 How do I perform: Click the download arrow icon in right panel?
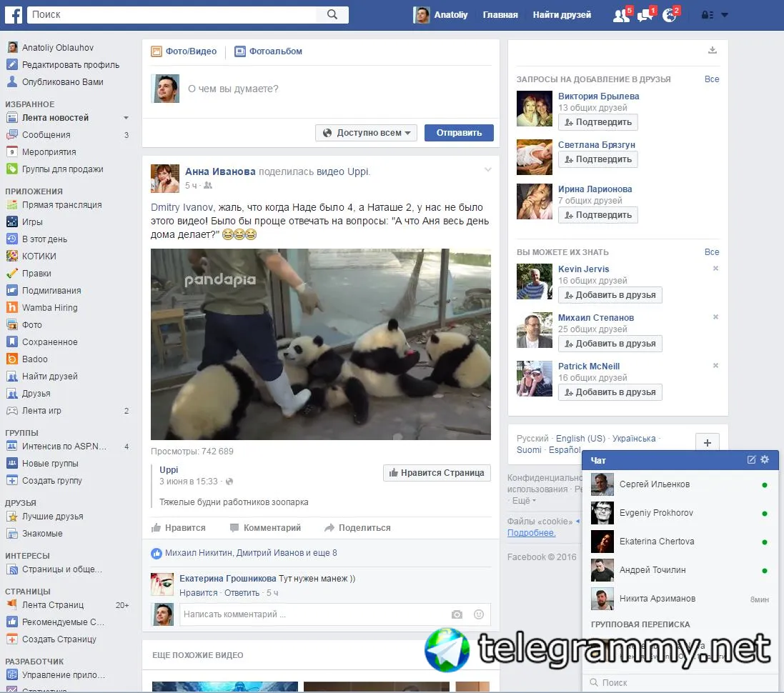pyautogui.click(x=713, y=50)
